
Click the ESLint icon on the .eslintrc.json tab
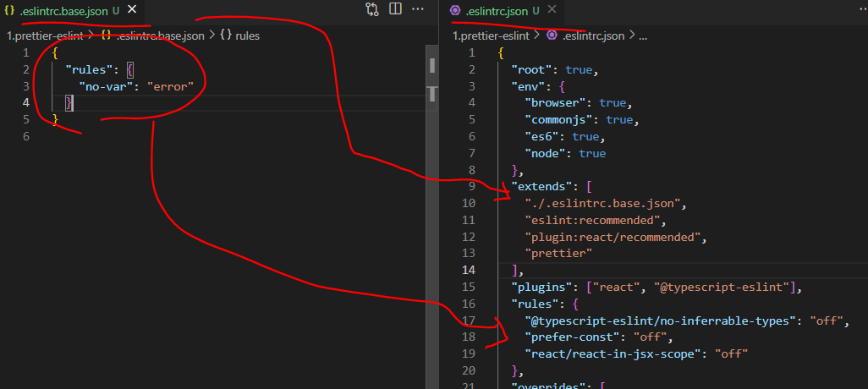pyautogui.click(x=455, y=10)
